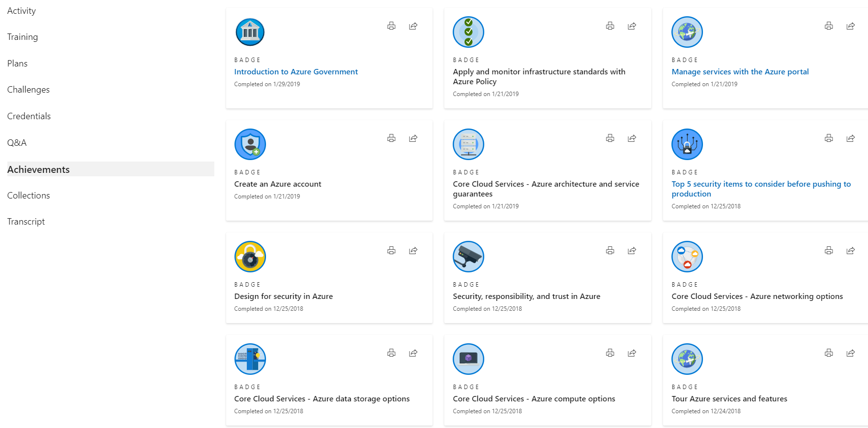868x428 pixels.
Task: Click the Azure networking options badge image
Action: [687, 257]
